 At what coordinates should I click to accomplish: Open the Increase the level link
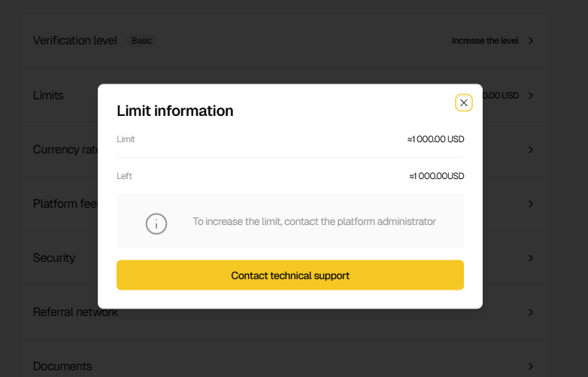[x=485, y=41]
